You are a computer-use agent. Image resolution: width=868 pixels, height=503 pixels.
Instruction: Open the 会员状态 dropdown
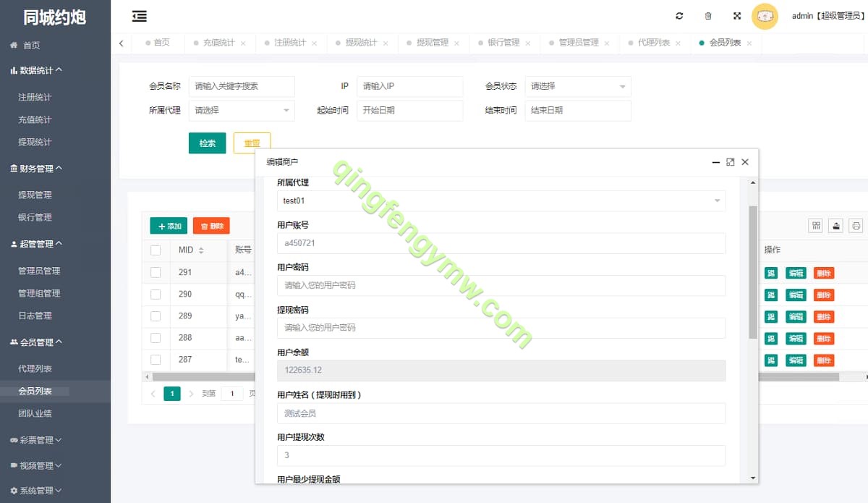tap(577, 86)
